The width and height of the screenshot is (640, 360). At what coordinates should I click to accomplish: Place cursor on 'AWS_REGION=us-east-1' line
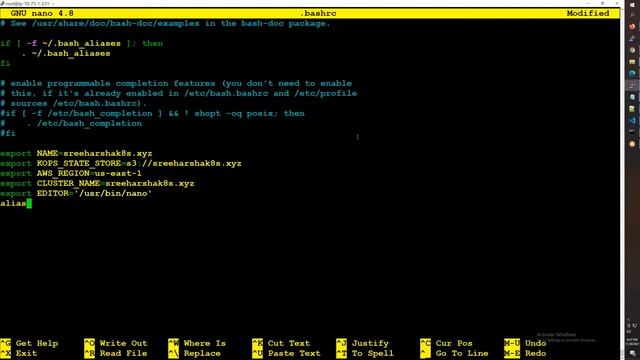71,173
